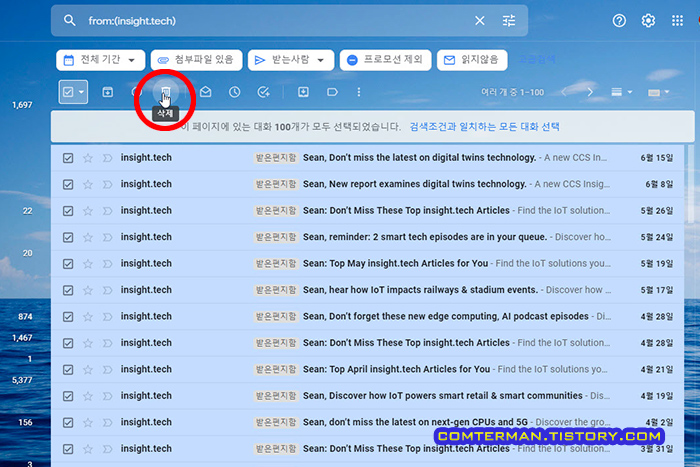The width and height of the screenshot is (700, 467).
Task: Uncheck the 6월 15일 digital twins email
Action: pos(68,158)
